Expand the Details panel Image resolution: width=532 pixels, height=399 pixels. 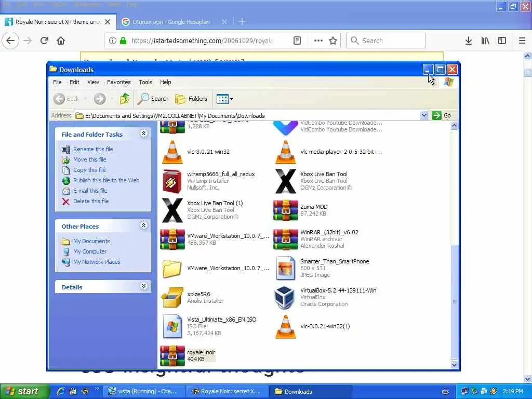(x=143, y=286)
